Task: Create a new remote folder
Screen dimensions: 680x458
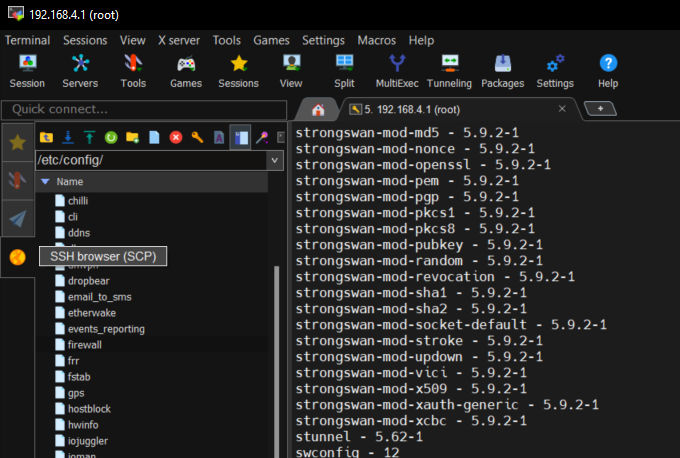Action: click(132, 137)
